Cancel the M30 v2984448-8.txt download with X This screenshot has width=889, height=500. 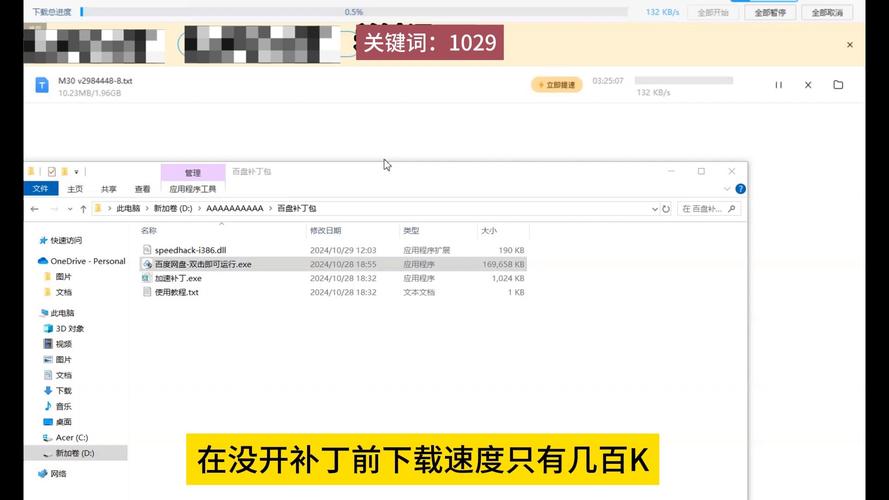click(x=808, y=85)
